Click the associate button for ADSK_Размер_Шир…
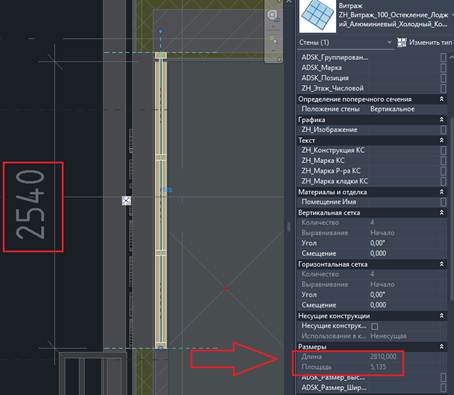Screen dimensions: 454x395 click(x=443, y=388)
